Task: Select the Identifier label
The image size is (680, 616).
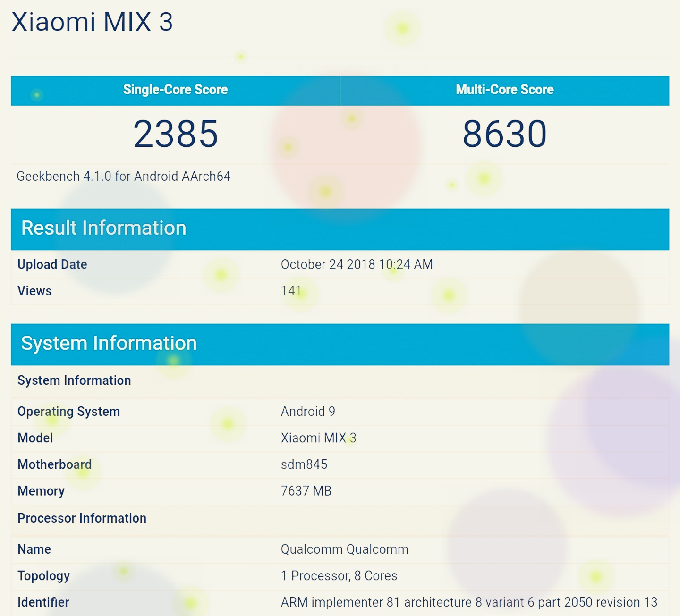Action: [x=43, y=602]
